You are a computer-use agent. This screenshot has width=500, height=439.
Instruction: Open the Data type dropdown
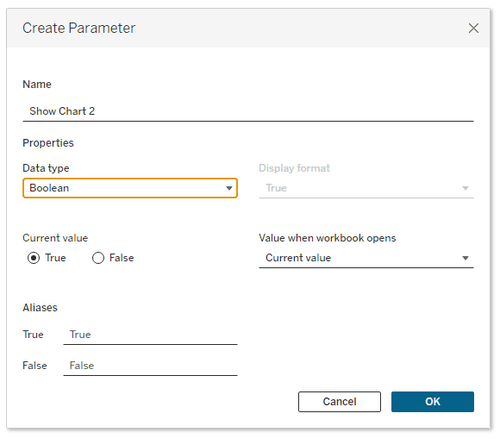click(130, 188)
